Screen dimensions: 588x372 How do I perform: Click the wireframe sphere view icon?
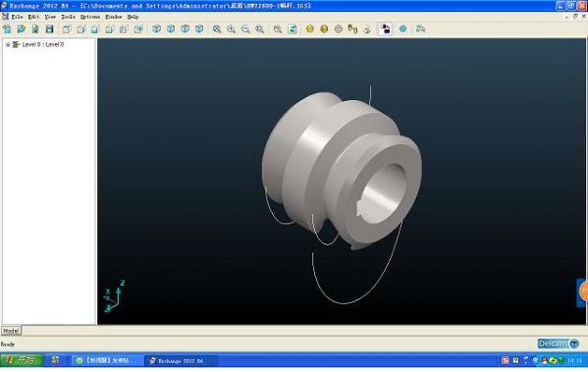[x=339, y=28]
